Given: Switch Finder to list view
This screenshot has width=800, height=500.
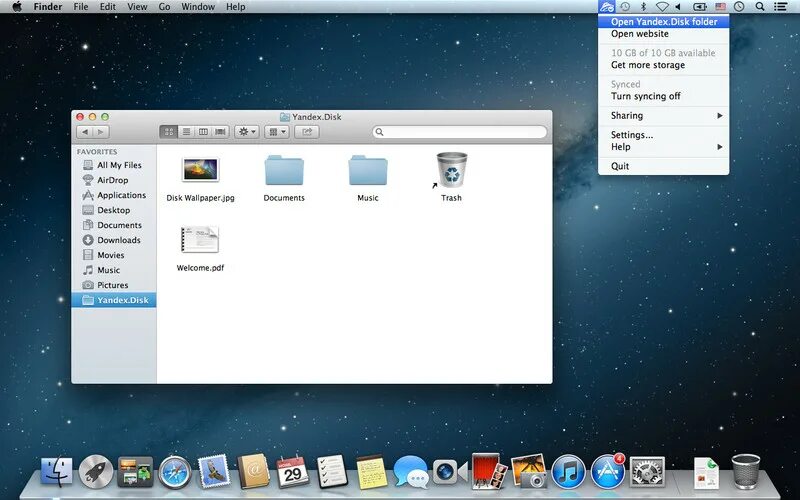Looking at the screenshot, I should point(186,132).
